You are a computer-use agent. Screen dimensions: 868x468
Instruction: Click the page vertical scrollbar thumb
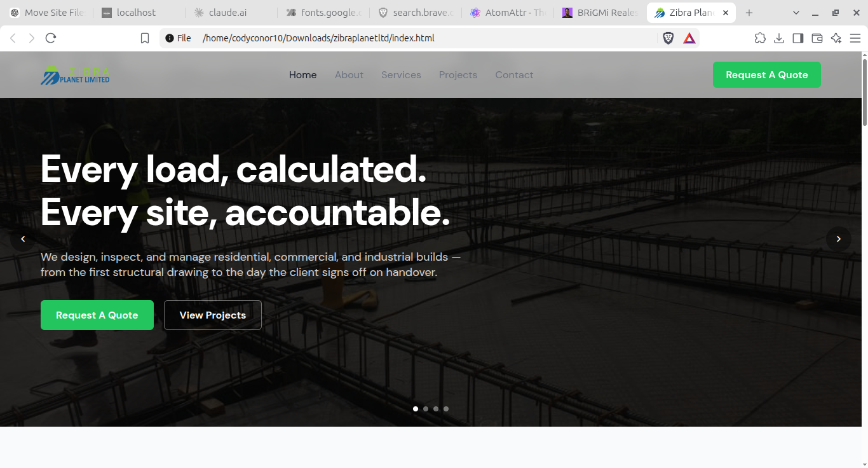[x=864, y=92]
